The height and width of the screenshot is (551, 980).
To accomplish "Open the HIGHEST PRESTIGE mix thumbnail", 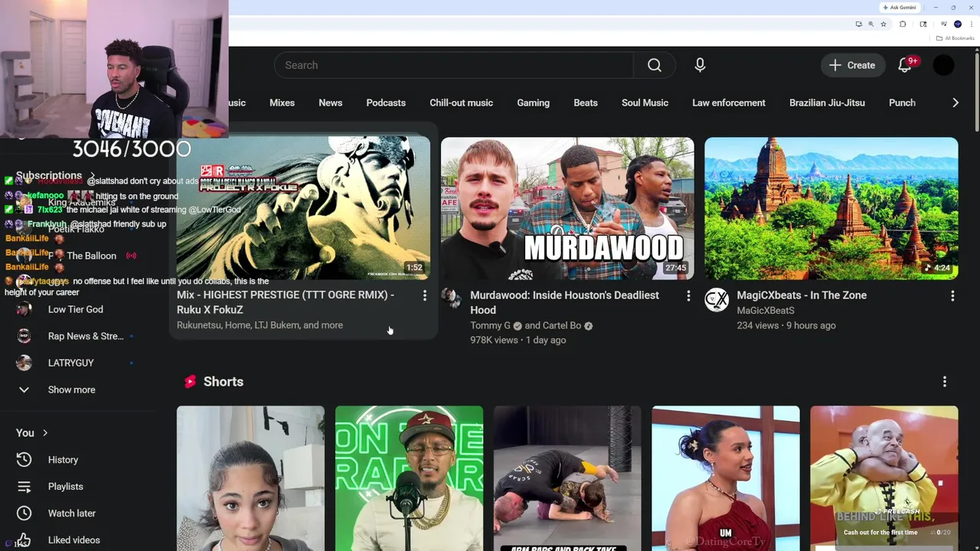I will (303, 208).
